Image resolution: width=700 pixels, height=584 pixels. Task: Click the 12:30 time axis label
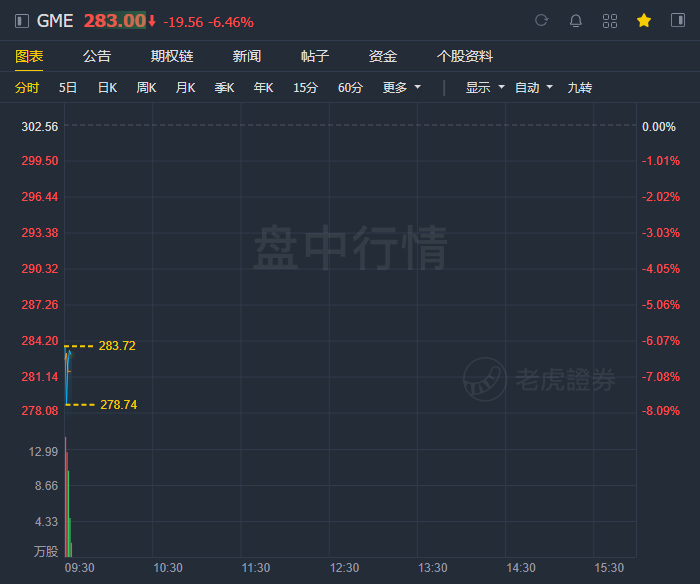[344, 568]
